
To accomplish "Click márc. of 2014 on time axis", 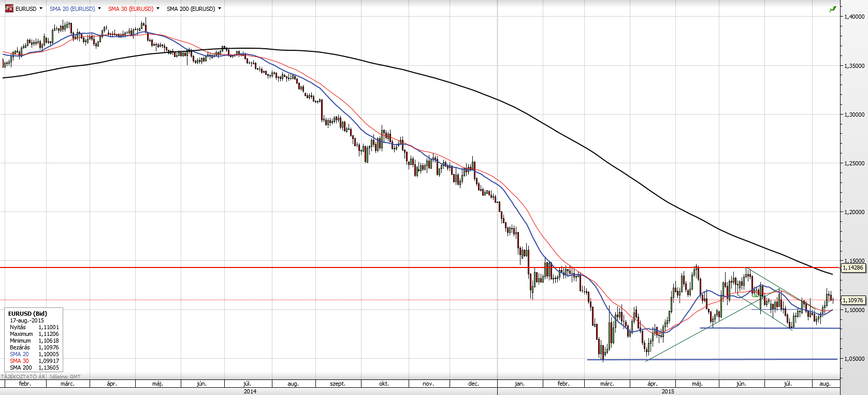I will (x=67, y=384).
